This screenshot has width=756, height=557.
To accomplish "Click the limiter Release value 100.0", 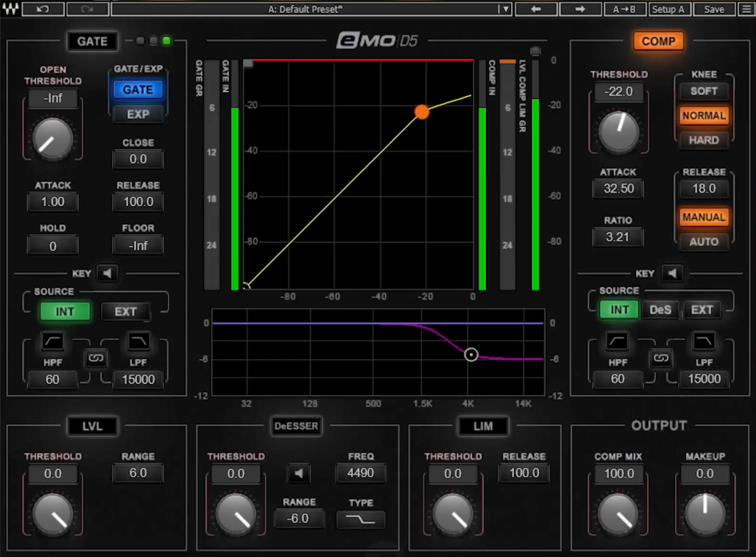I will [x=524, y=473].
